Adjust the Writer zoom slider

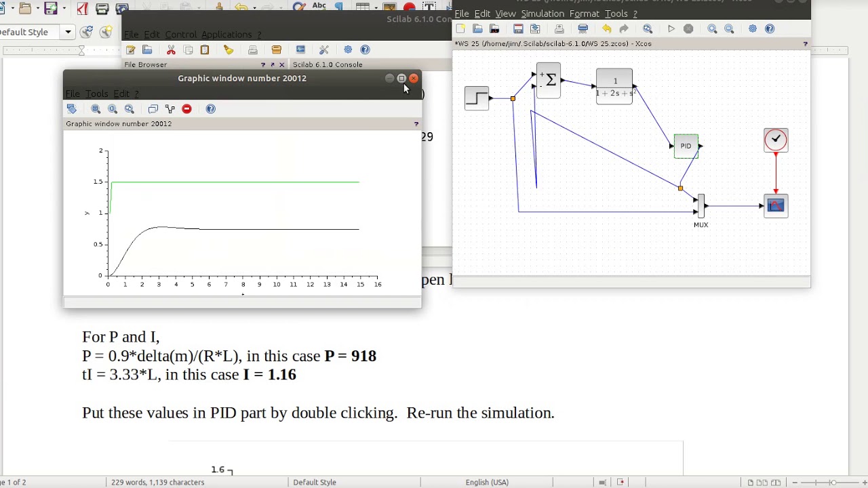point(832,483)
